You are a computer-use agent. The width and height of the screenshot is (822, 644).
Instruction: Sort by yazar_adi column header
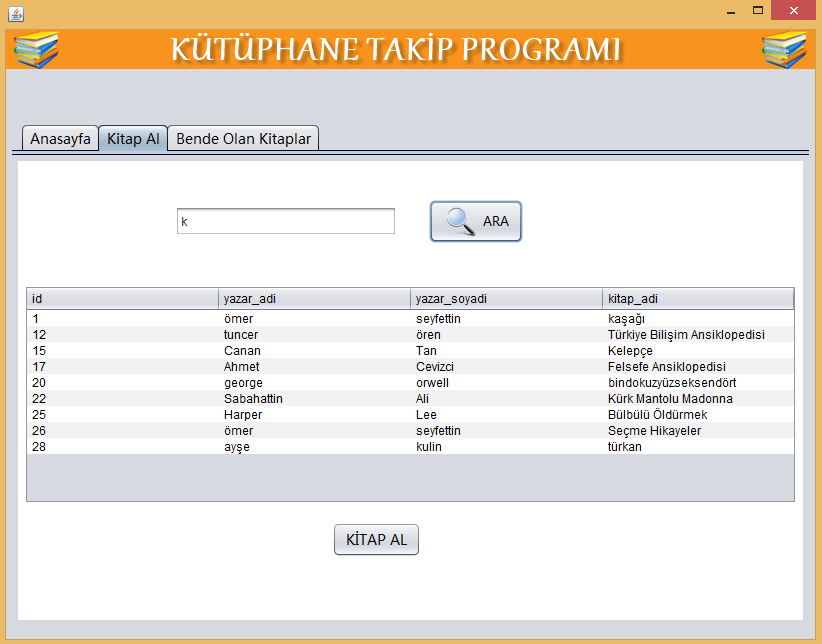(x=314, y=299)
